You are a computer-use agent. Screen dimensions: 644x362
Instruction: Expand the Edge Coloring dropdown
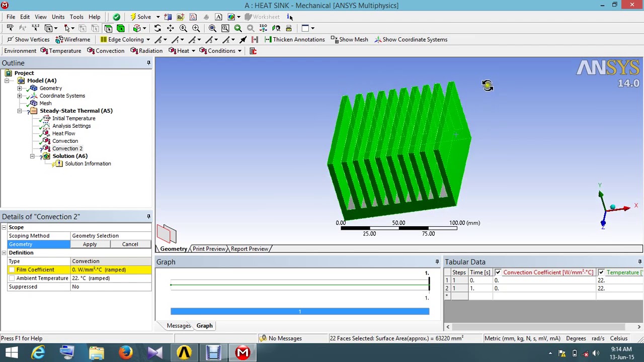pyautogui.click(x=148, y=40)
